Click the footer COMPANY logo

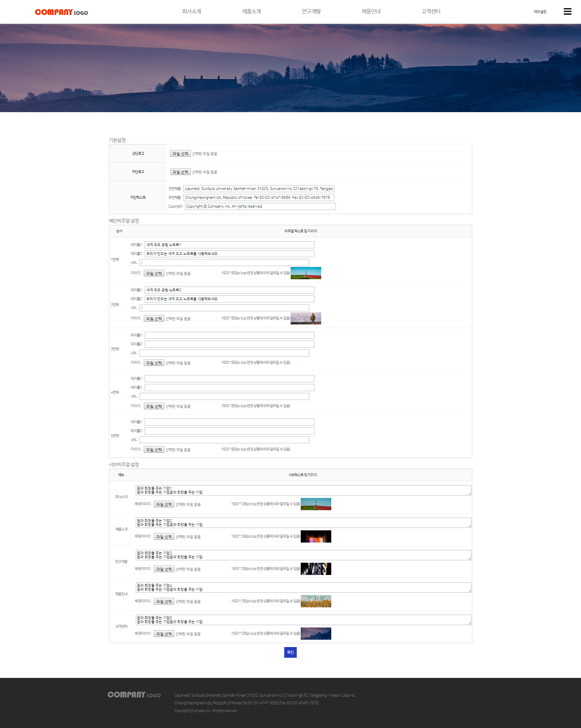pyautogui.click(x=134, y=695)
